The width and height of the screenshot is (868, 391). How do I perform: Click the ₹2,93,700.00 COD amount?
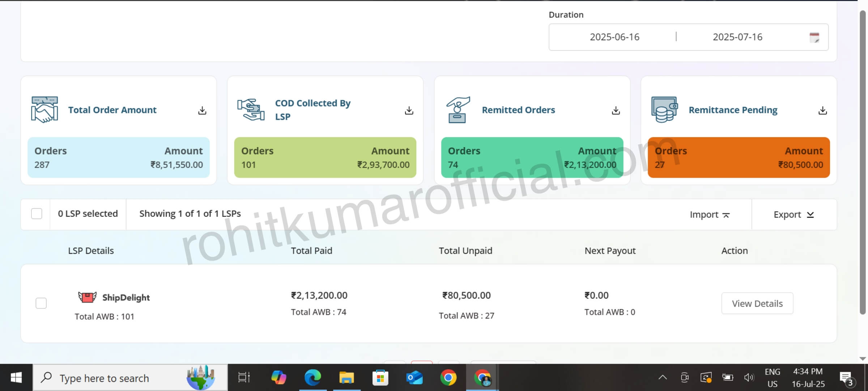(x=383, y=165)
